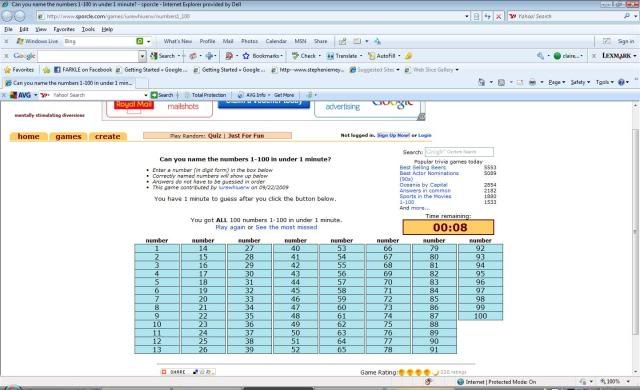Click the Total Protection AVG button
This screenshot has width=640, height=390.
pos(205,95)
